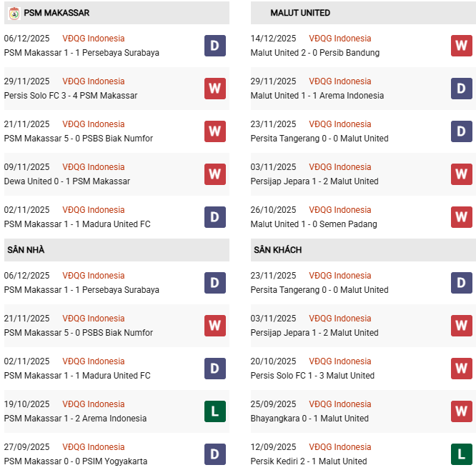Click D badge for PSM Makassar 0-0 PSIM Yogyakarta

[x=215, y=454]
